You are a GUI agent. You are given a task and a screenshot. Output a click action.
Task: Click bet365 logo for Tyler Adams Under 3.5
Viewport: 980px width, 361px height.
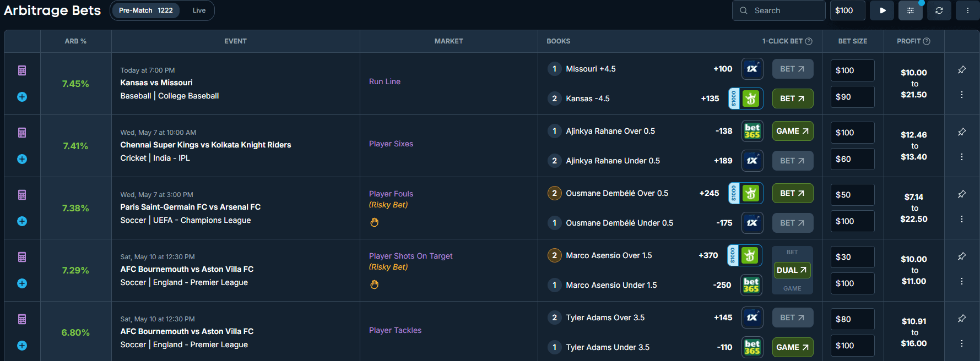click(x=752, y=347)
